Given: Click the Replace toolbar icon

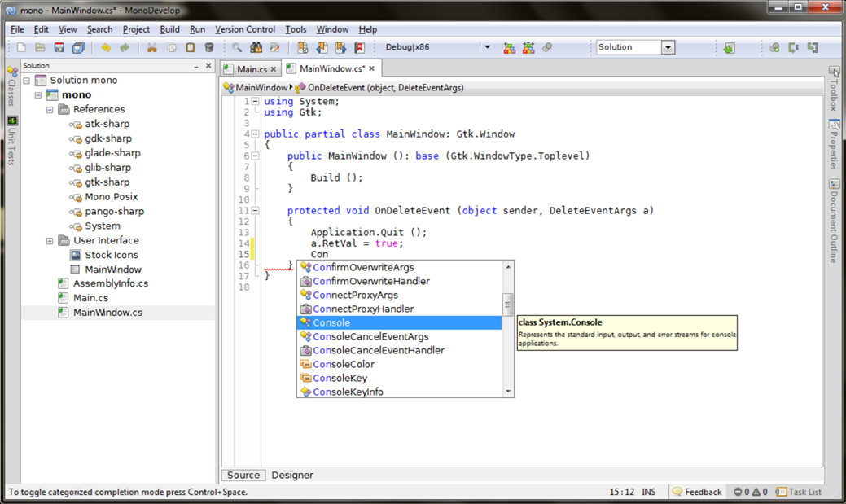Looking at the screenshot, I should pos(274,47).
